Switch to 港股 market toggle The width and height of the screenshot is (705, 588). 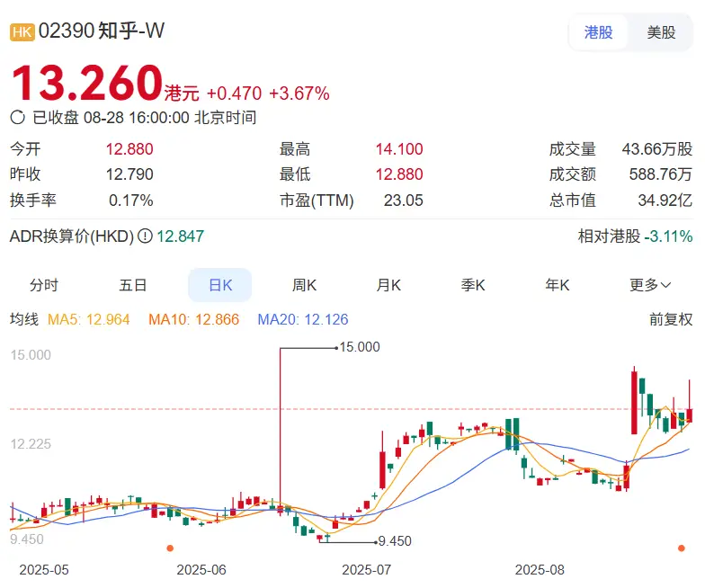598,32
